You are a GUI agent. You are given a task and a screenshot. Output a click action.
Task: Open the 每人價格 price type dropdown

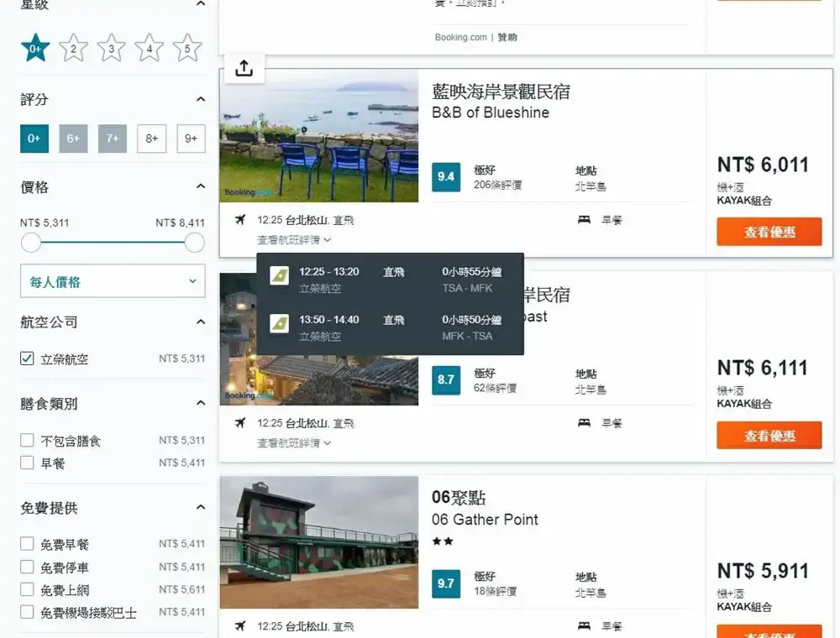pos(113,282)
